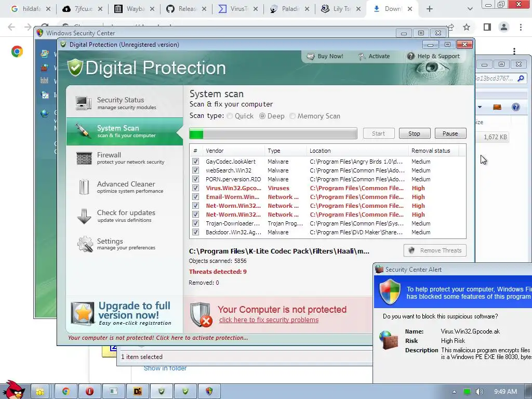Go to Check for updates
The image size is (532, 399).
pyautogui.click(x=125, y=216)
